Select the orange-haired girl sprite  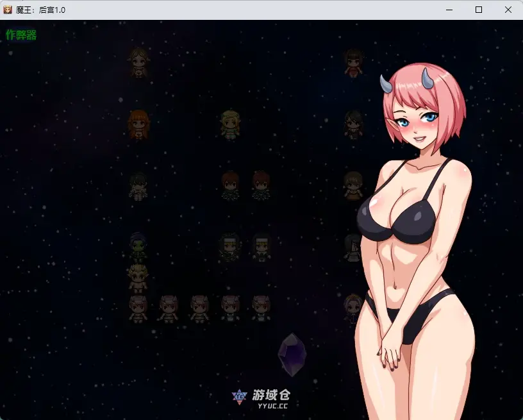point(138,124)
